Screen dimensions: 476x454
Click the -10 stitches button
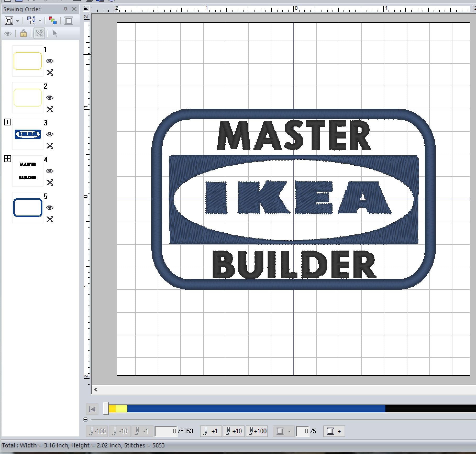120,431
